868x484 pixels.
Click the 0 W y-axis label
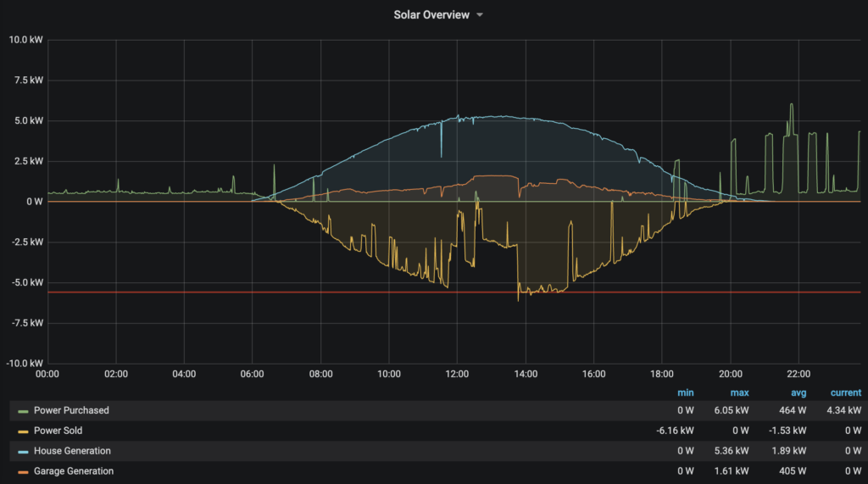34,202
